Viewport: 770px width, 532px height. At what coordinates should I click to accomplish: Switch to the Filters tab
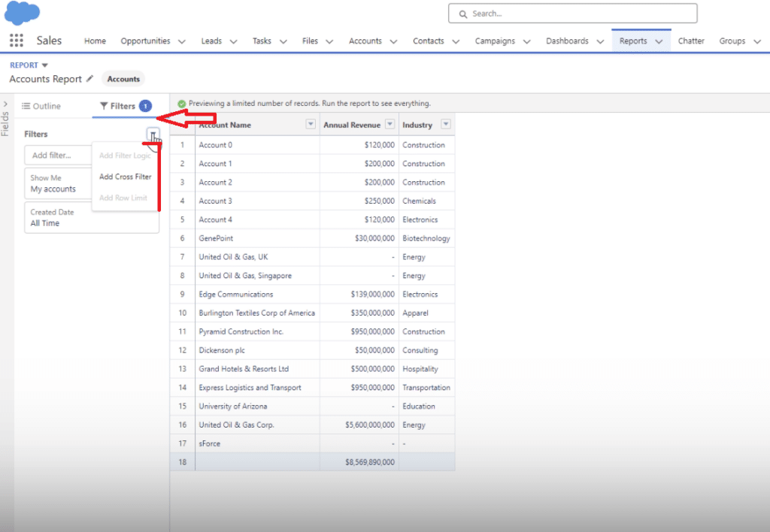coord(126,106)
